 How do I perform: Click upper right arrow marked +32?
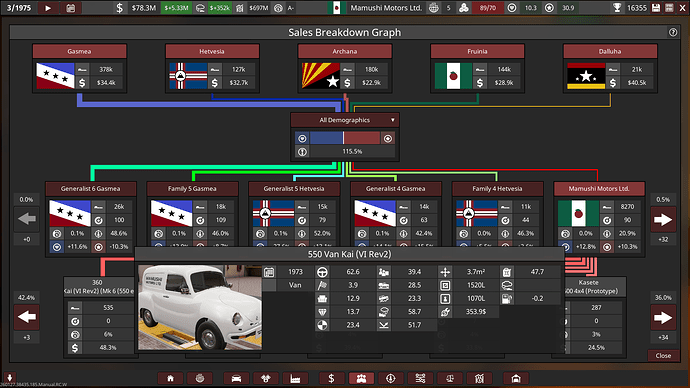click(663, 220)
